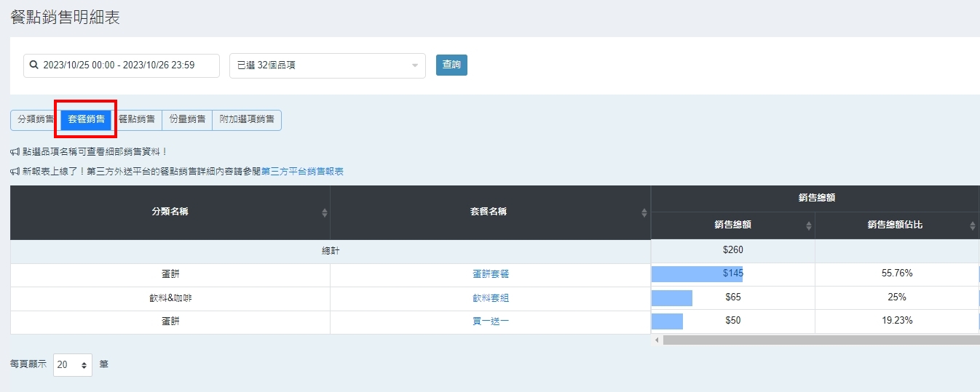Select the 套餐銷售 tab

tap(86, 119)
